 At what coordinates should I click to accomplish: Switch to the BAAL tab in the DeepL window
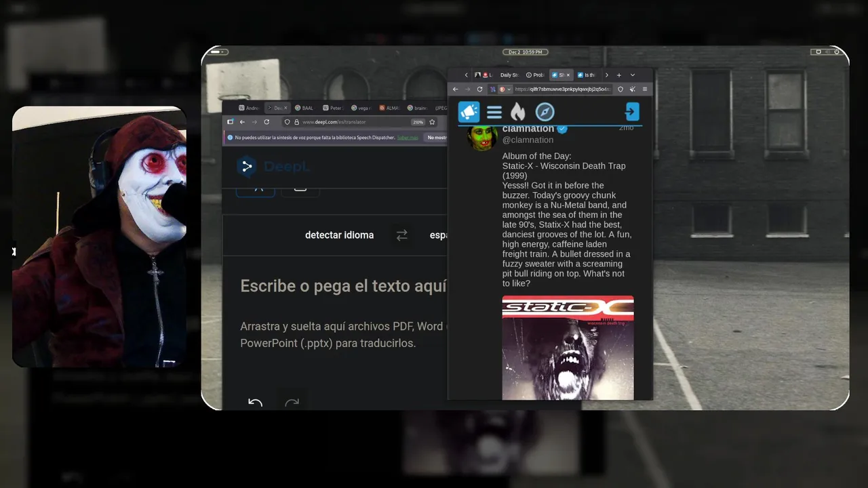pyautogui.click(x=304, y=108)
